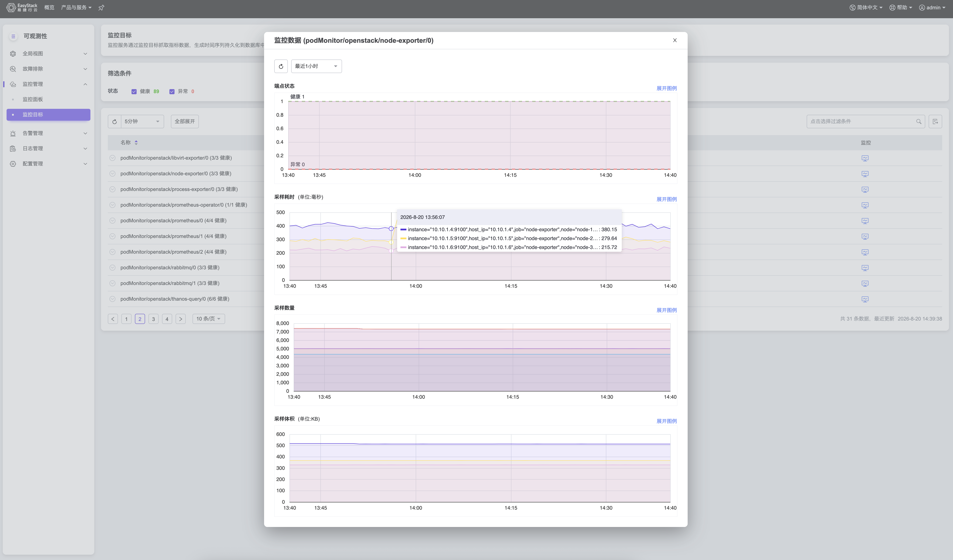Click the 10.10.1.5:9100 yellow legend swatch in tooltip
This screenshot has height=560, width=953.
(403, 238)
